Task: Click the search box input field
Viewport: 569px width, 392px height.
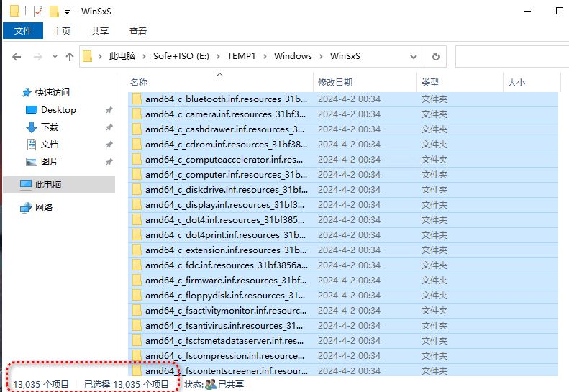Action: 511,56
